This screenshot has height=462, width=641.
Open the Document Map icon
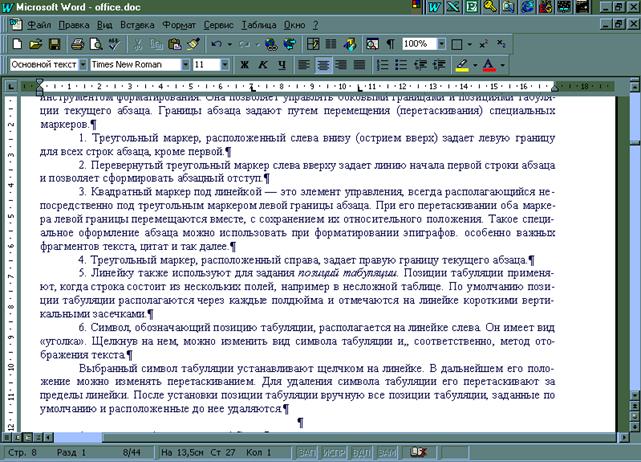coord(372,44)
